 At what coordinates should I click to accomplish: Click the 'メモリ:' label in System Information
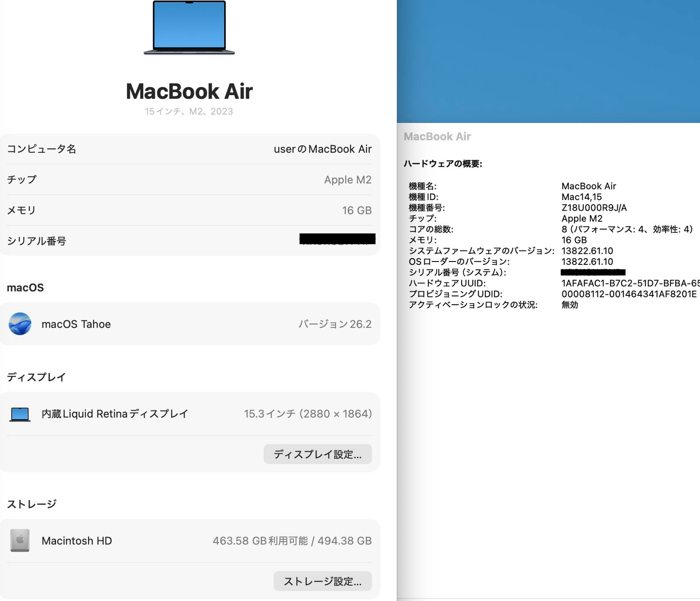click(x=422, y=240)
